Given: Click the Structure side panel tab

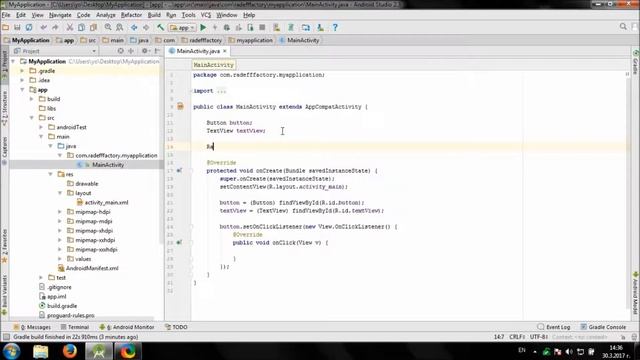Looking at the screenshot, I should click(x=4, y=109).
